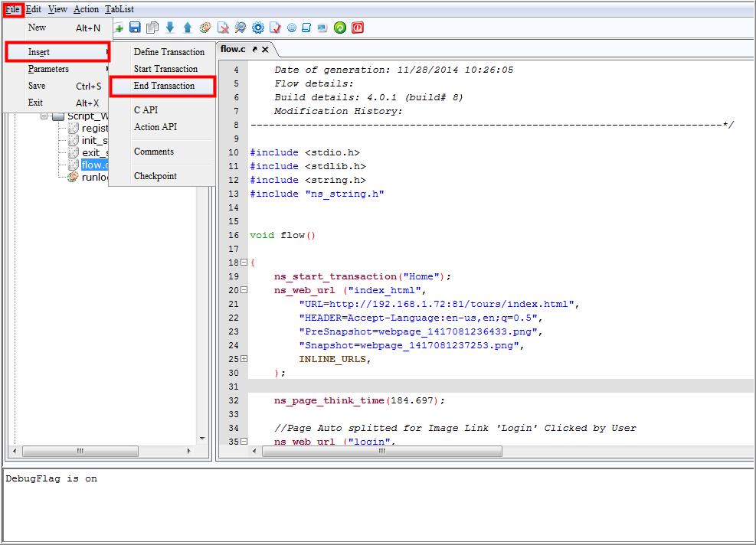
Task: Click the ns_start_transaction("Home") line
Action: tap(362, 276)
